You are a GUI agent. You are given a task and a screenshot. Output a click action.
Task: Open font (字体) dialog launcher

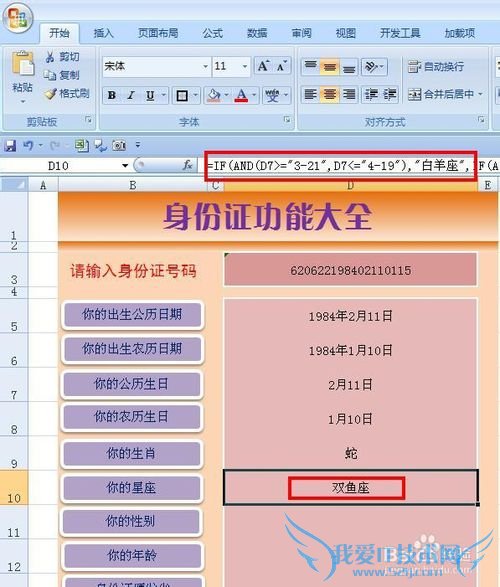pyautogui.click(x=287, y=120)
